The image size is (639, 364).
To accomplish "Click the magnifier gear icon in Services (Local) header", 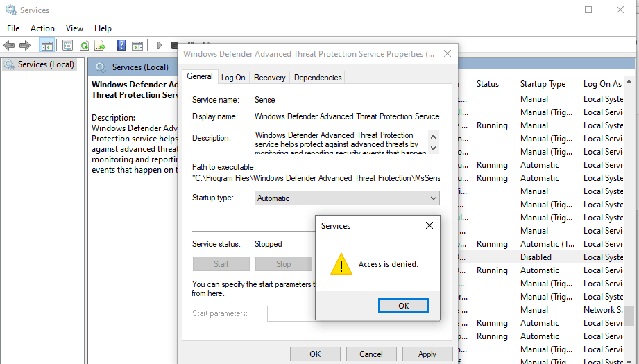I will click(101, 67).
